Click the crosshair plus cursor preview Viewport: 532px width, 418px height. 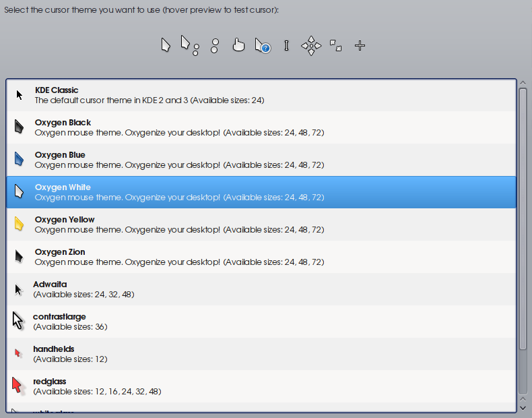point(360,45)
